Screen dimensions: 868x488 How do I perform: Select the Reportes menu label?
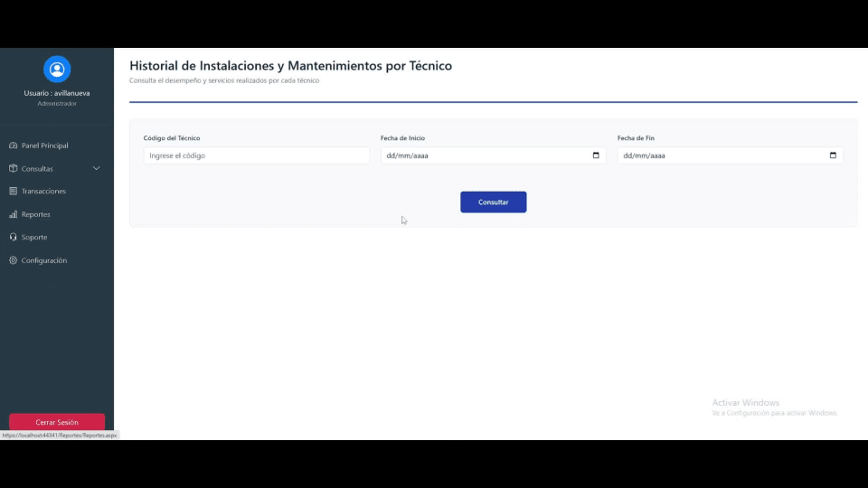[x=36, y=214]
